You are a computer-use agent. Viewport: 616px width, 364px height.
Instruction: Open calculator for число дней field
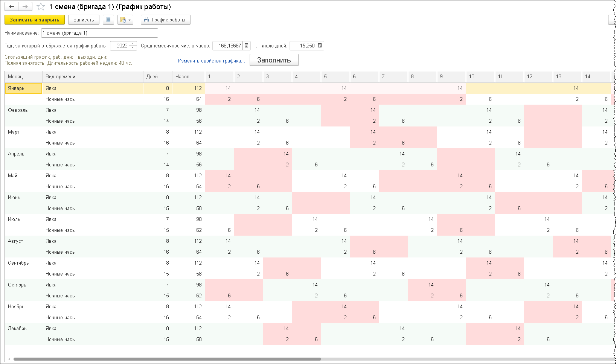pyautogui.click(x=320, y=46)
